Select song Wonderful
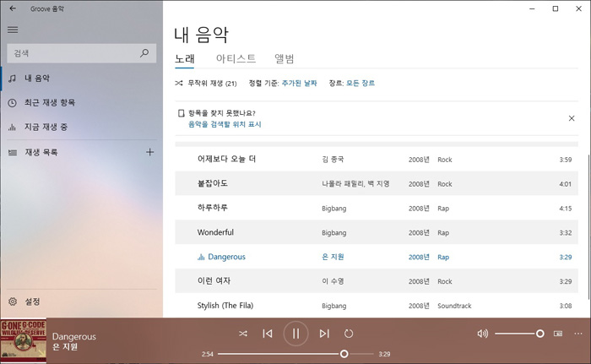This screenshot has height=364, width=591. click(x=215, y=232)
